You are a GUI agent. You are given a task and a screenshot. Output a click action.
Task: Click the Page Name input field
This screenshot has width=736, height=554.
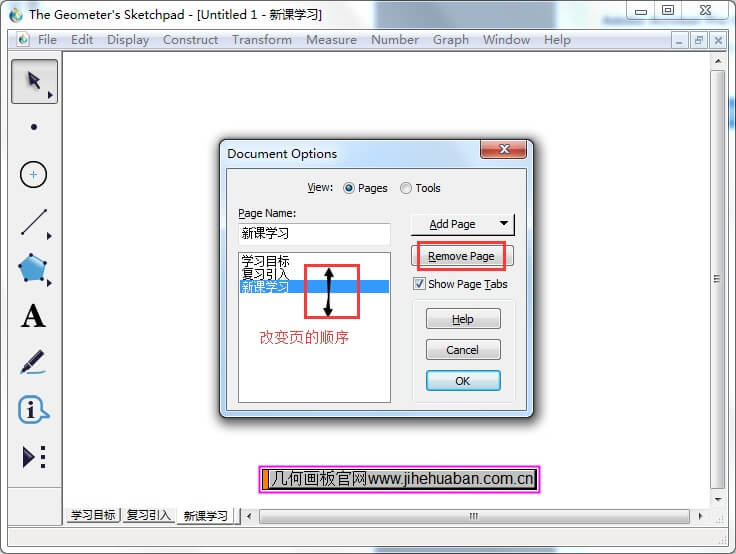tap(314, 234)
